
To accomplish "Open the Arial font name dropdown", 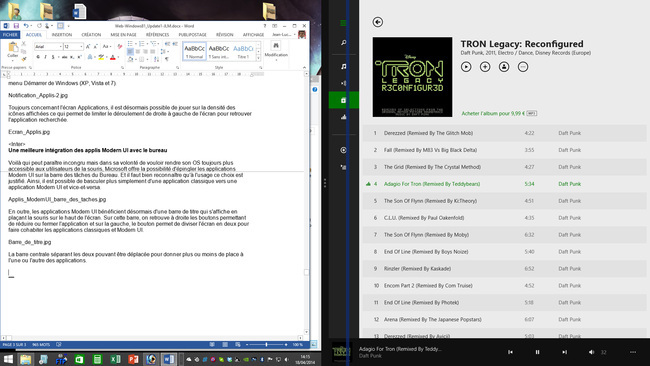I will (x=61, y=46).
